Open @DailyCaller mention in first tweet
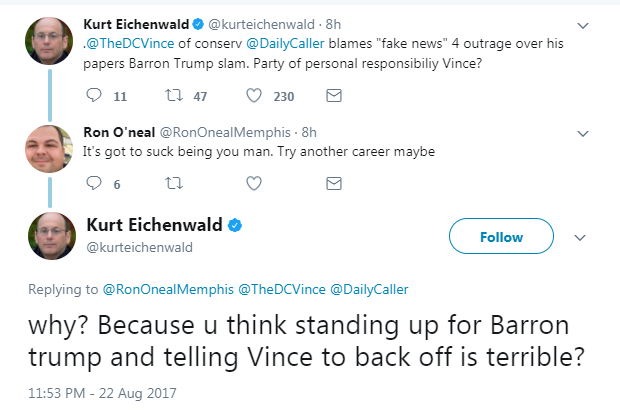 tap(285, 43)
